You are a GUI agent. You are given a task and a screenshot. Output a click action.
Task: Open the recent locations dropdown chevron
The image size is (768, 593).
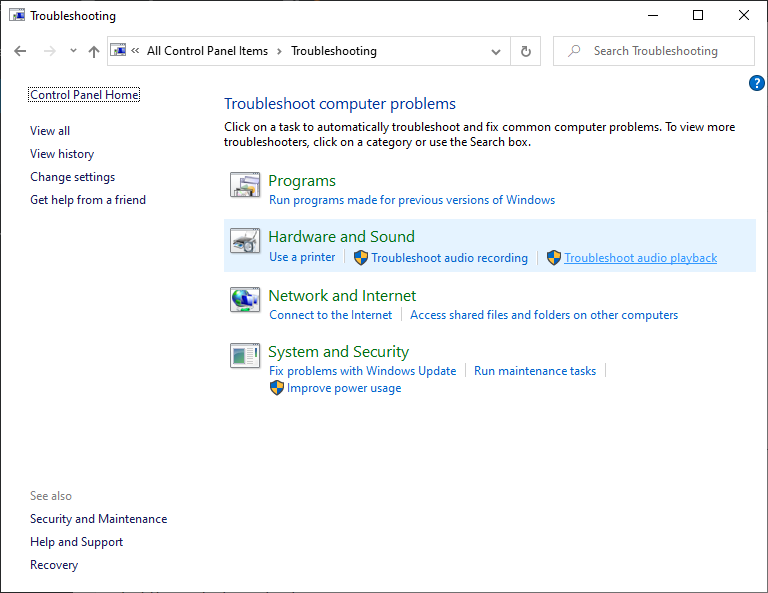click(73, 50)
